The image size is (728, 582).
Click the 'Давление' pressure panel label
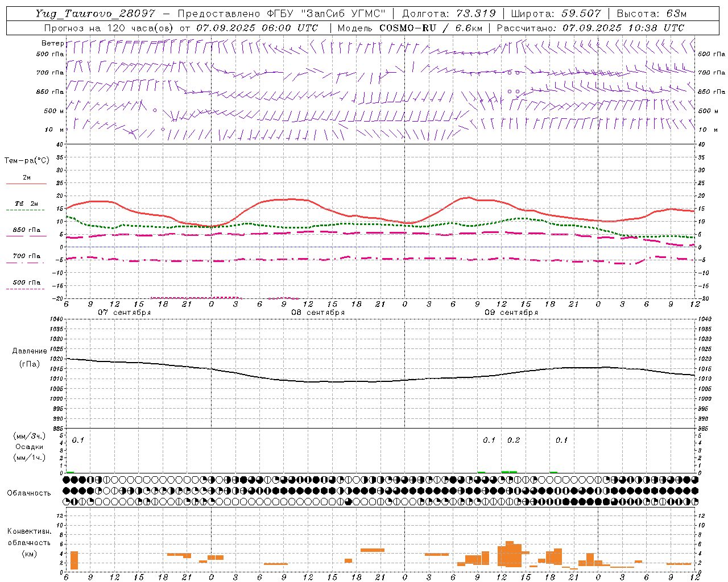30,351
